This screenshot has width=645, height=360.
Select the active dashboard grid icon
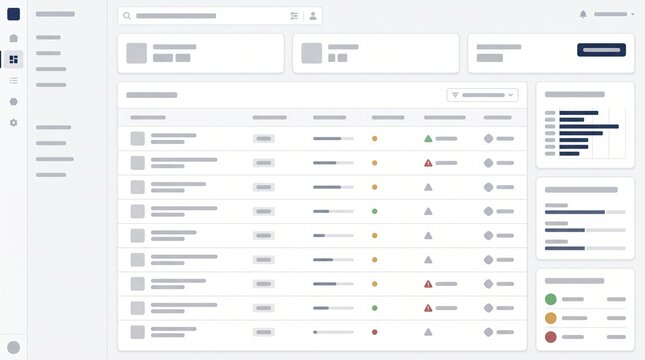click(x=14, y=59)
